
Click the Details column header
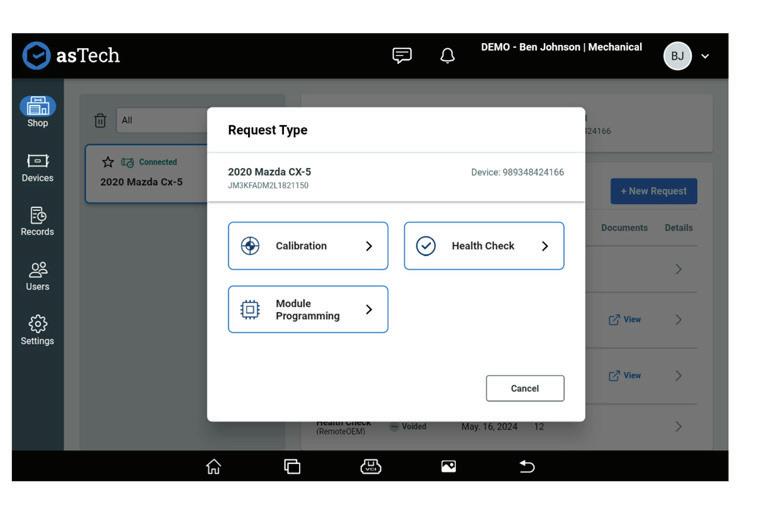point(679,227)
